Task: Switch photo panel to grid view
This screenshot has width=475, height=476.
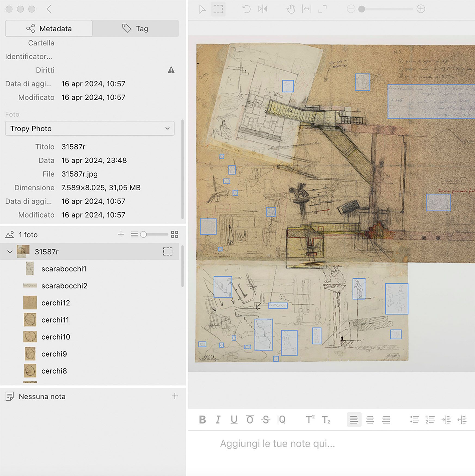Action: coord(175,234)
